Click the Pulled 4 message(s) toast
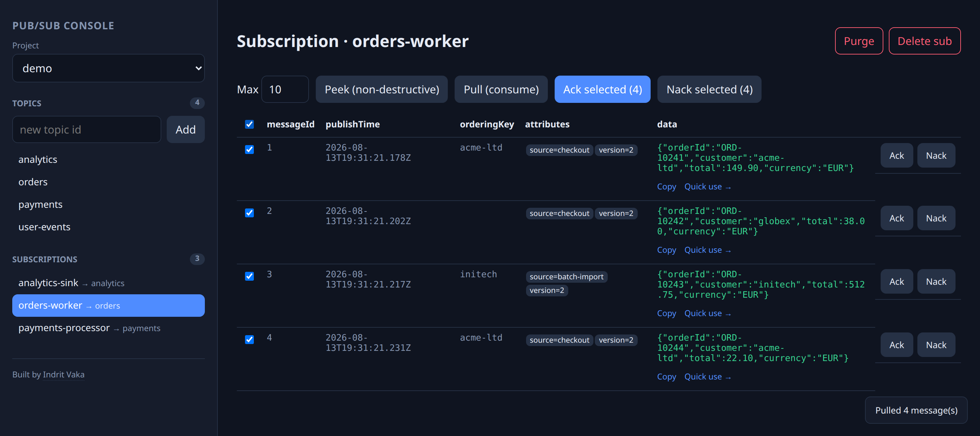This screenshot has width=980, height=436. pos(916,410)
